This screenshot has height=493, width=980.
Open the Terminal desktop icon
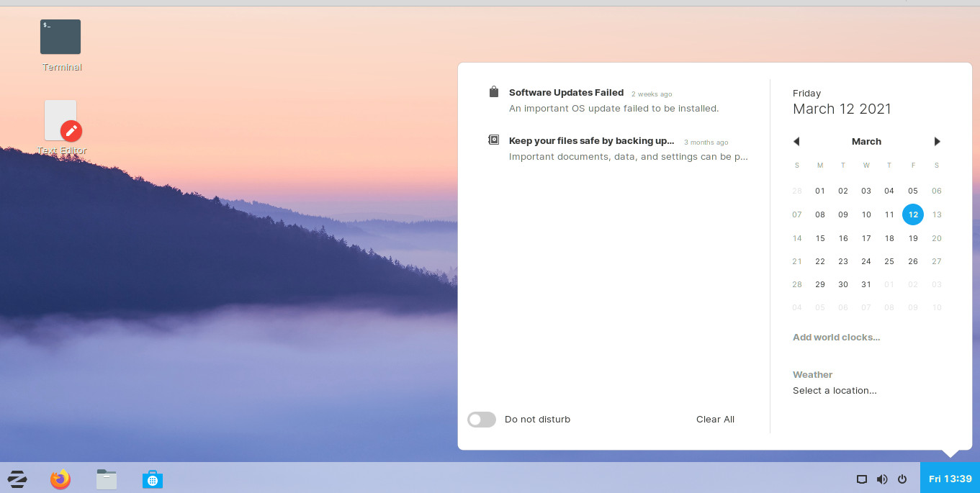pyautogui.click(x=60, y=45)
